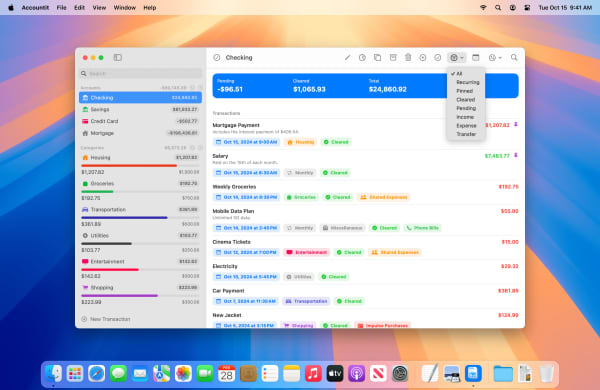Click the -$96.51 Pending value
Screen dimensions: 600x390
[x=230, y=89]
